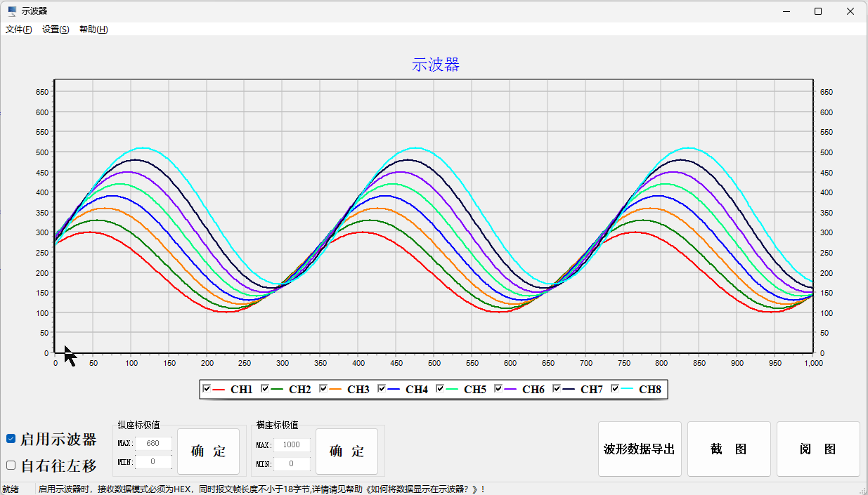Disable the CH5 channel checkbox

tap(440, 389)
